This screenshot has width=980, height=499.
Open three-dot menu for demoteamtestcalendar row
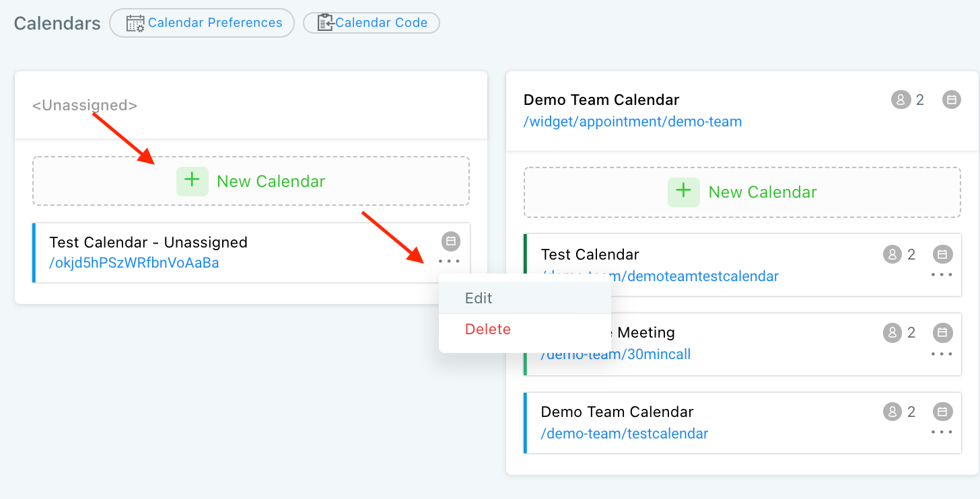pos(942,274)
